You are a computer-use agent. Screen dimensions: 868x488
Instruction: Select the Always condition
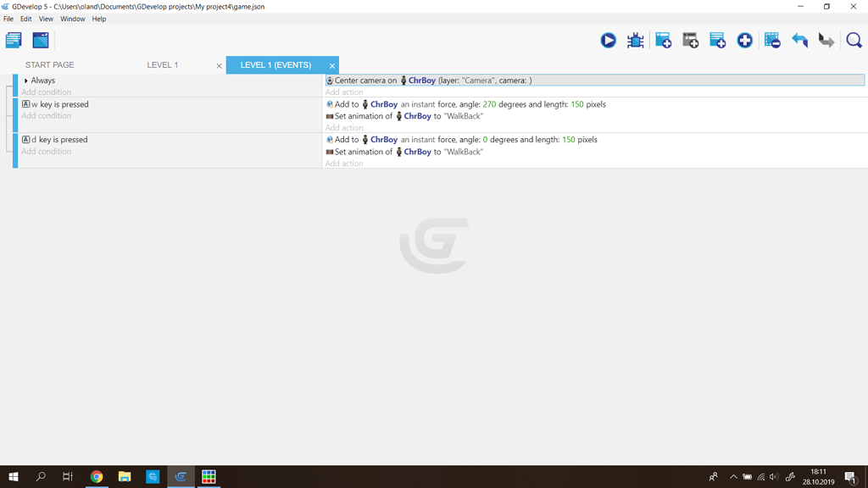[42, 80]
